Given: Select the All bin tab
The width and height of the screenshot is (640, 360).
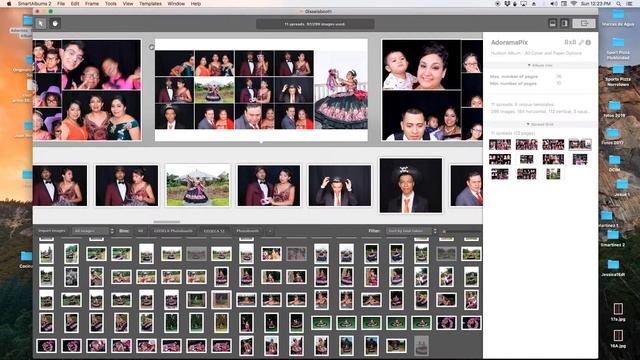Looking at the screenshot, I should [140, 231].
